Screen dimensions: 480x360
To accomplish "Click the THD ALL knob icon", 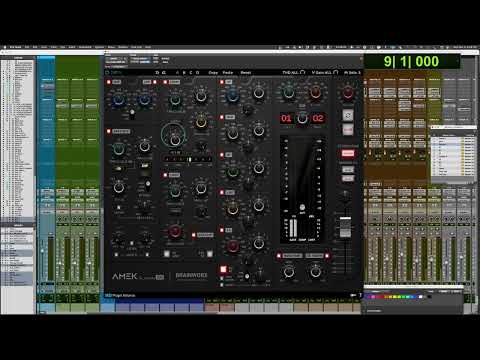I will pos(302,72).
